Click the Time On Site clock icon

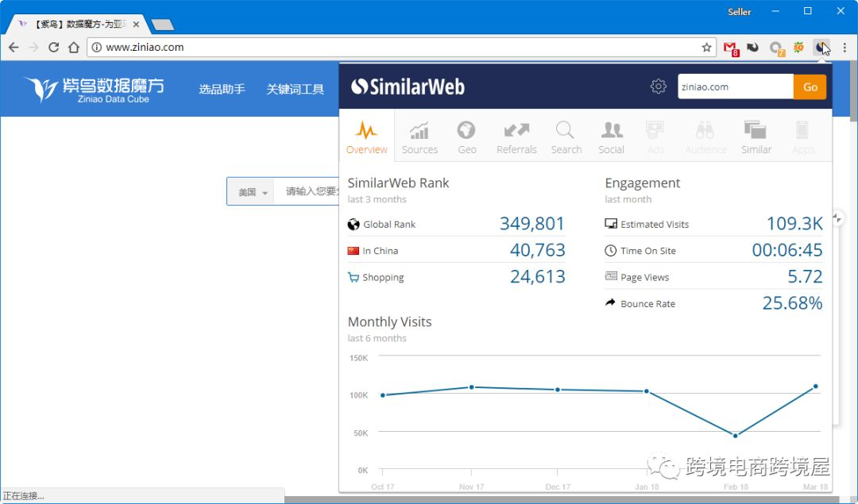(610, 250)
